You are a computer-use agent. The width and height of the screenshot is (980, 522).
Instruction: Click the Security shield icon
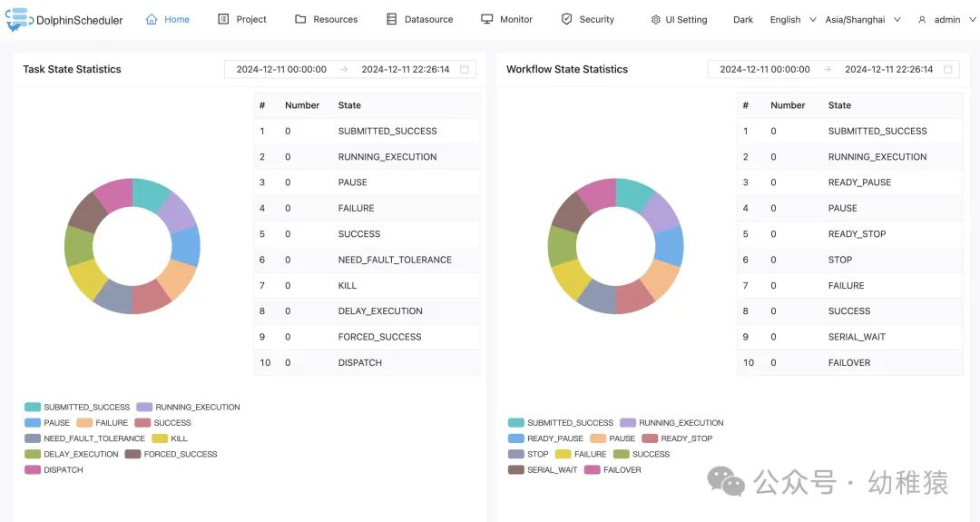(x=566, y=19)
